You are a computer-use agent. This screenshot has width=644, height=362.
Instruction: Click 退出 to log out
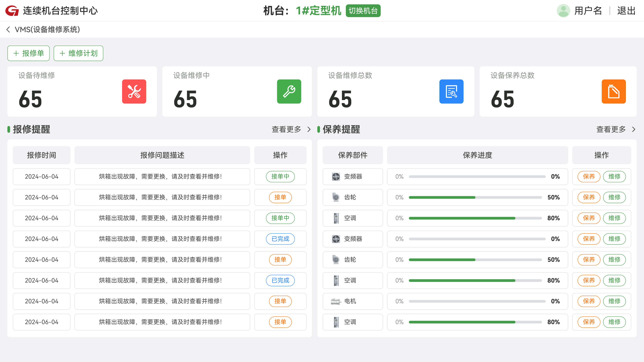pos(626,11)
